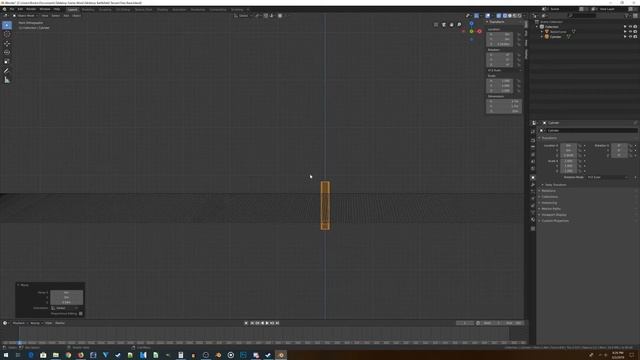This screenshot has height=360, width=640.
Task: Open the Render menu
Action: point(31,9)
